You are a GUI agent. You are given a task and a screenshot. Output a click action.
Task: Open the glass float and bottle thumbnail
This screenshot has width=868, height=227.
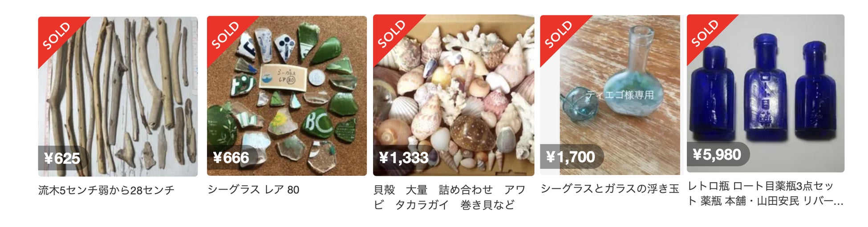pos(610,95)
